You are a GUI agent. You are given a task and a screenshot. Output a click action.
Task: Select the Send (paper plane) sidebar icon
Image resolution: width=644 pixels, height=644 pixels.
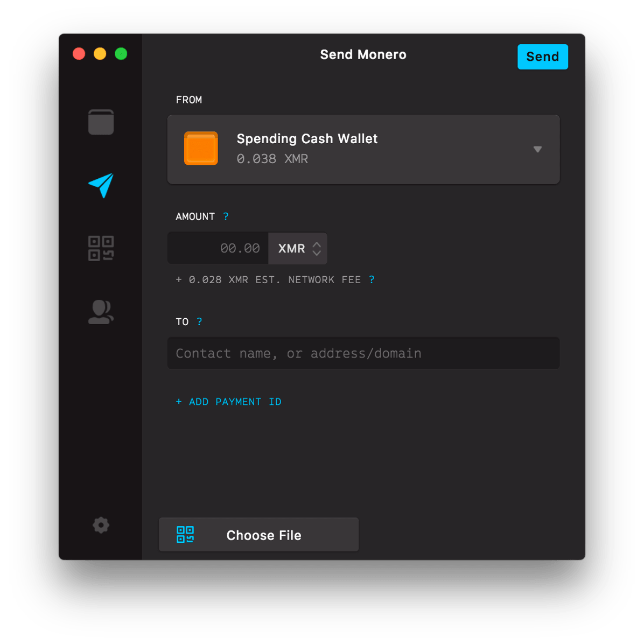coord(101,186)
